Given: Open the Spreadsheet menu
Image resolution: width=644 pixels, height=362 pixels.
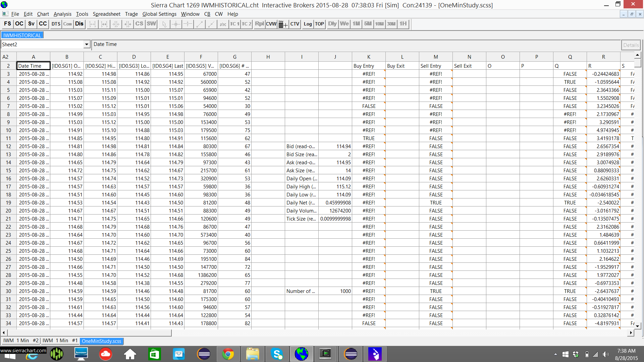Looking at the screenshot, I should pyautogui.click(x=106, y=14).
